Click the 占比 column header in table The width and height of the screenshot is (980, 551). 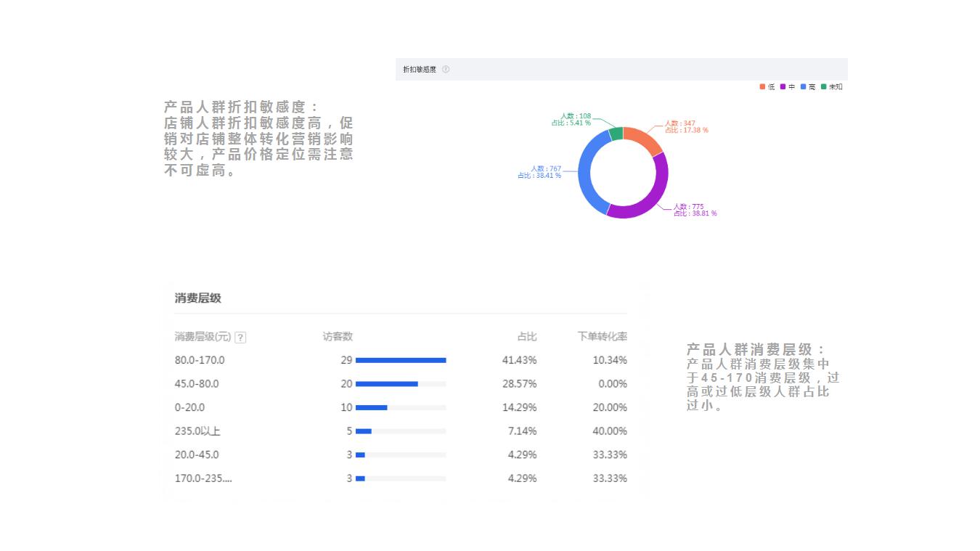[x=526, y=337]
